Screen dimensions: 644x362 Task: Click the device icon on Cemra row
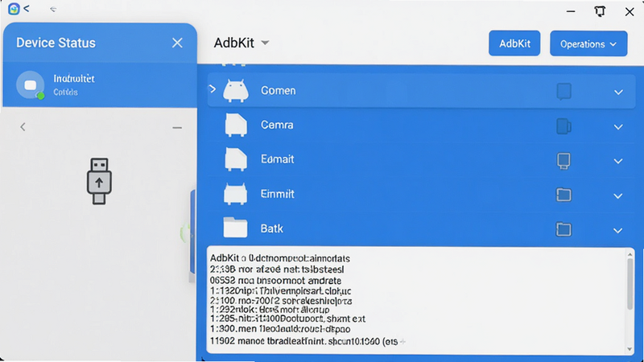point(564,126)
